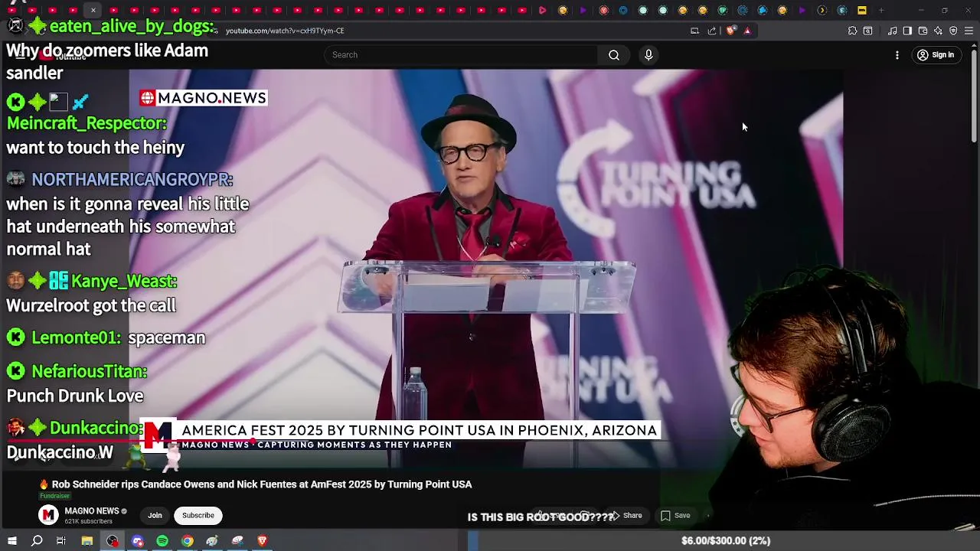Image resolution: width=980 pixels, height=551 pixels.
Task: Open Brave browser from taskbar
Action: (262, 541)
